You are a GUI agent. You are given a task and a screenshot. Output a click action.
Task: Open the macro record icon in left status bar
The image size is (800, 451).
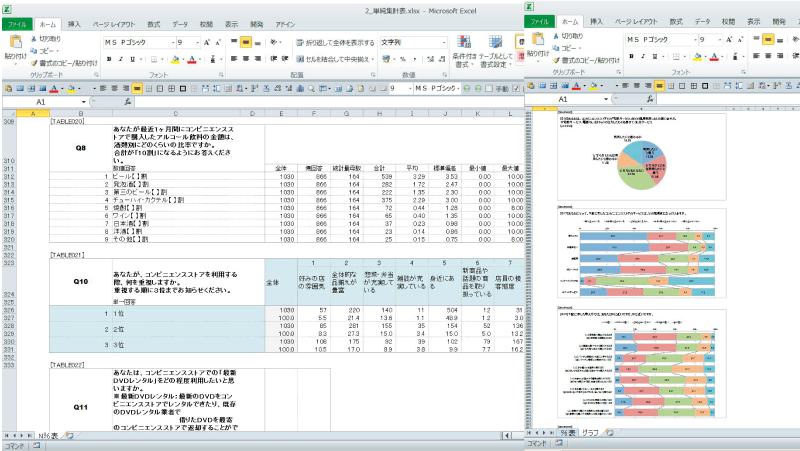click(x=36, y=445)
